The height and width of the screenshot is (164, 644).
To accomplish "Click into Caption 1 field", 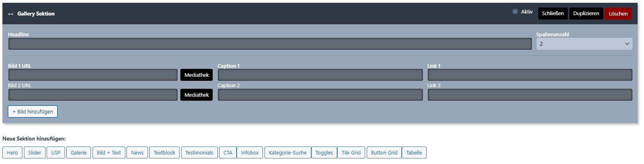I will pos(320,75).
